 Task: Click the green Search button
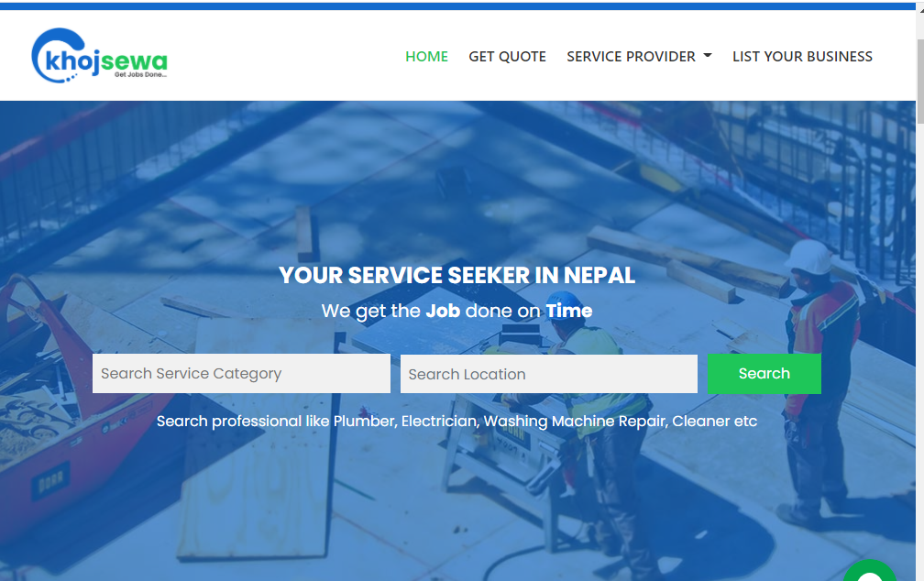764,374
